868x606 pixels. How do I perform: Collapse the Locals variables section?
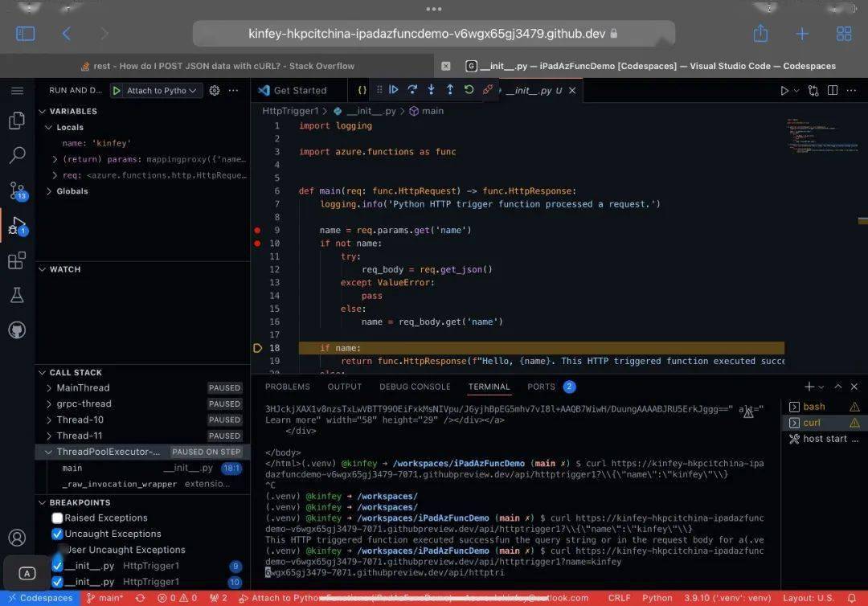50,127
